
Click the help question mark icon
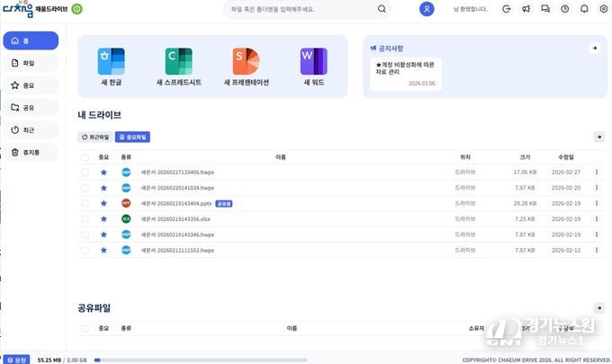tap(564, 9)
